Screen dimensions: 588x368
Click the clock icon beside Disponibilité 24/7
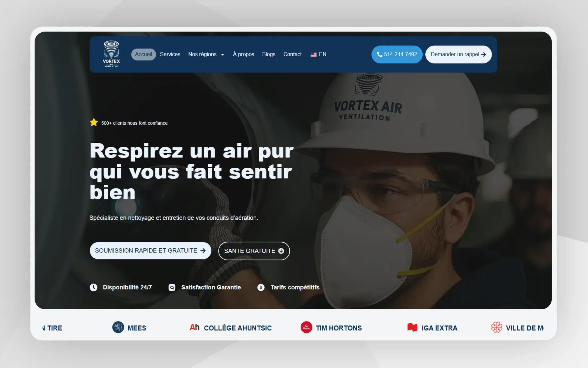click(x=93, y=287)
